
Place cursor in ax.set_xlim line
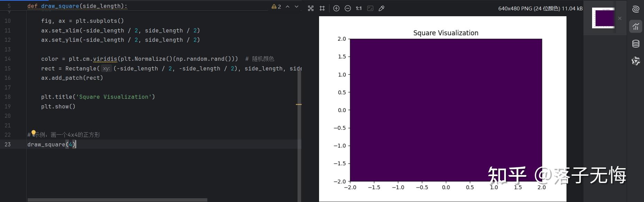(x=120, y=31)
